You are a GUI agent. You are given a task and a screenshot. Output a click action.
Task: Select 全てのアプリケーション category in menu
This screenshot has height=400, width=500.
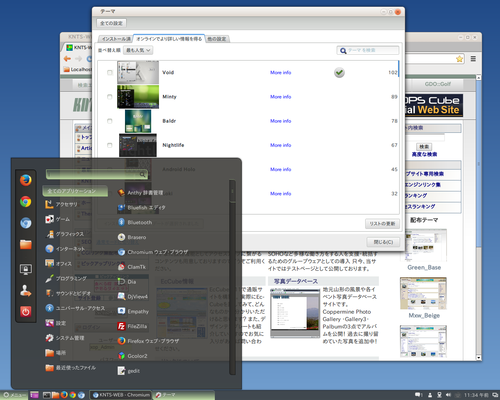pyautogui.click(x=75, y=191)
